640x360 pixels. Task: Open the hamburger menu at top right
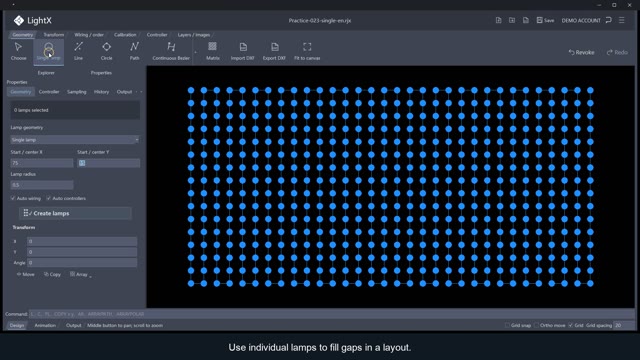[x=622, y=20]
